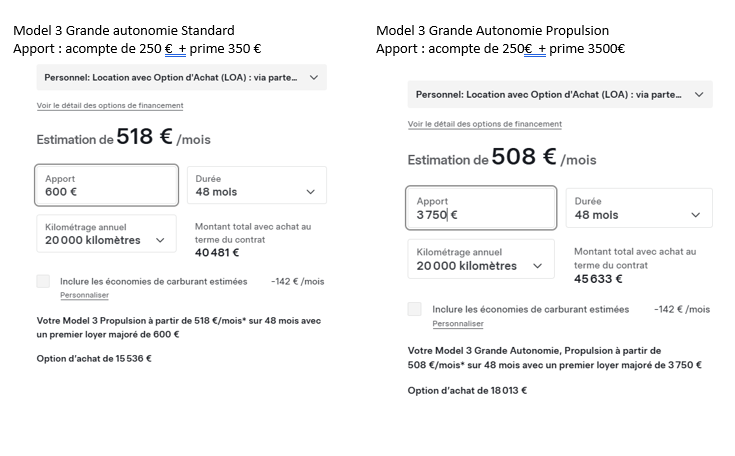Viewport: 735px width, 456px height.
Task: Click Personnaliser link in the 508 € panel
Action: 457,324
